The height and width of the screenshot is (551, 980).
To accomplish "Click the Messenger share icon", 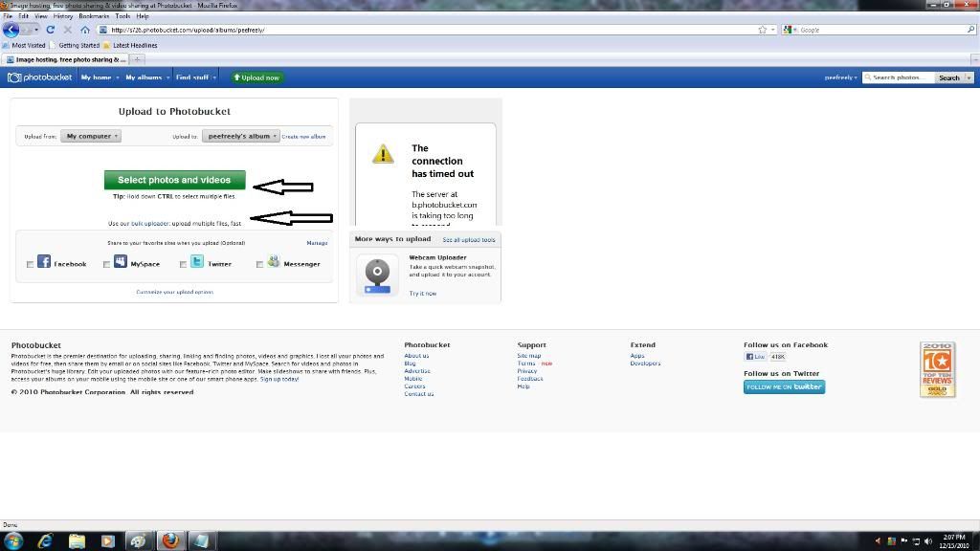I will pyautogui.click(x=274, y=261).
